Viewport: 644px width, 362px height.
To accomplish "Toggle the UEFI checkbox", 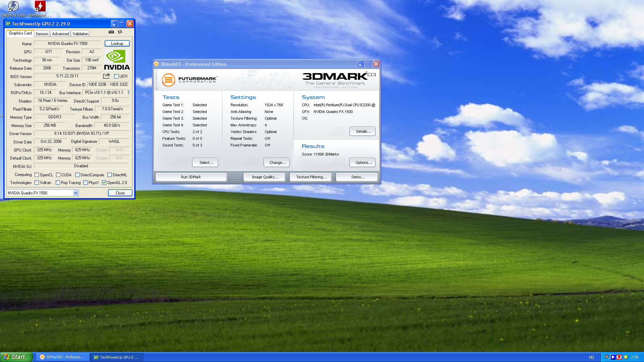I will pos(116,76).
